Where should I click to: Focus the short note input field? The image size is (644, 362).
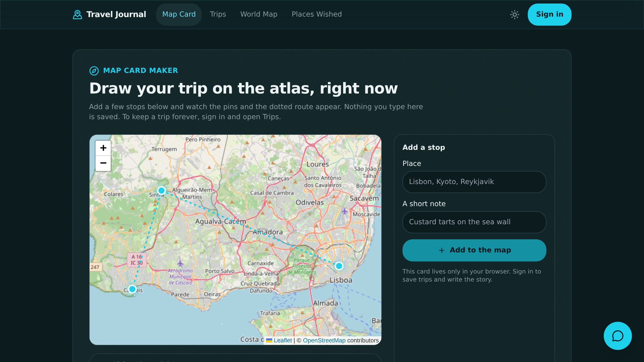pyautogui.click(x=474, y=222)
